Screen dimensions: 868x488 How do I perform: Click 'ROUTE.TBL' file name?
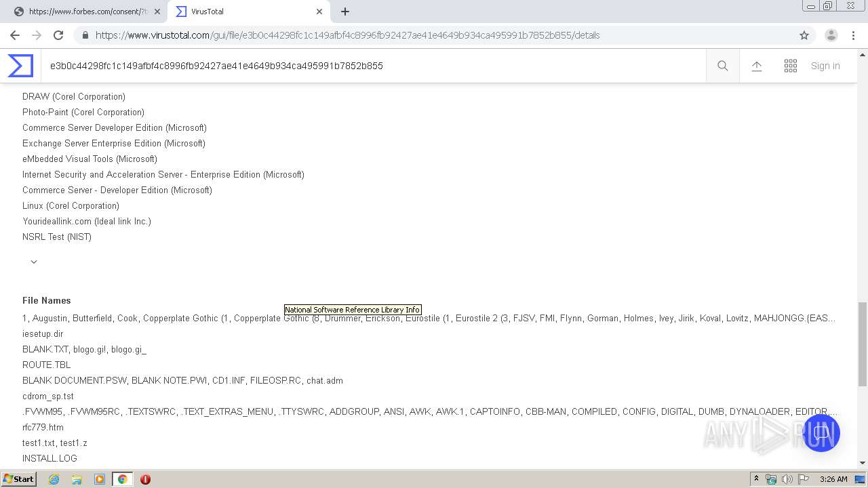tap(47, 365)
